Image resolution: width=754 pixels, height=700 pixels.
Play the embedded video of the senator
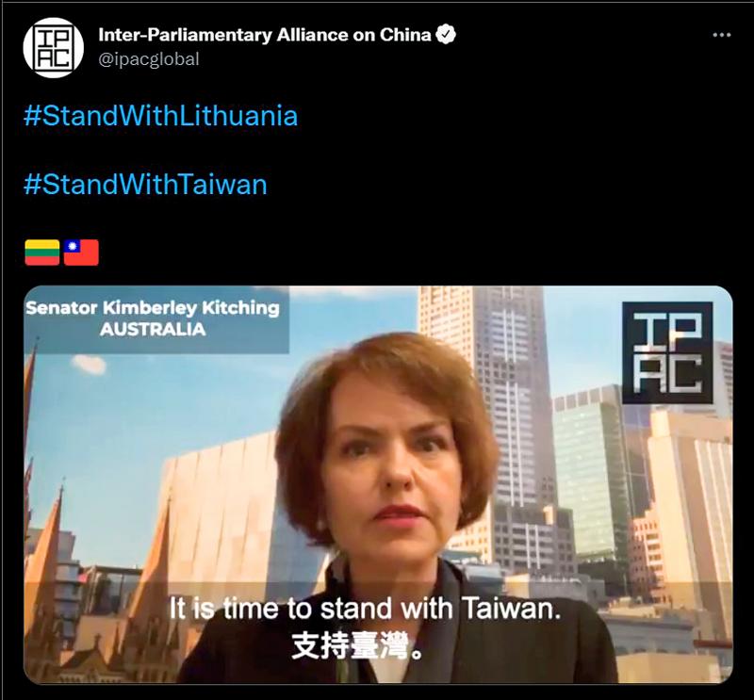(x=378, y=484)
